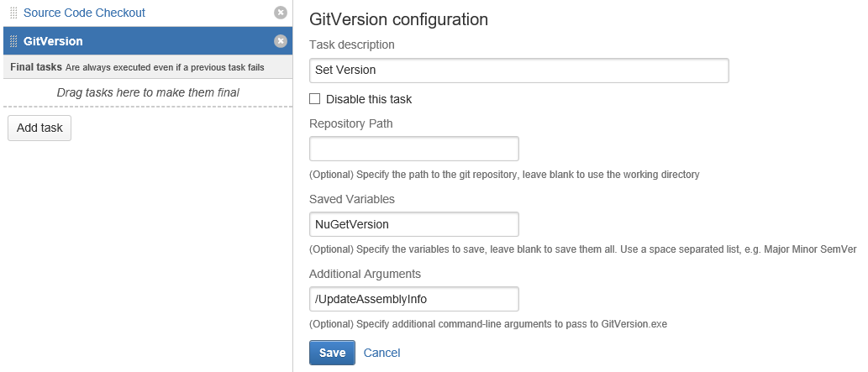Save the GitVersion configuration

(x=332, y=353)
